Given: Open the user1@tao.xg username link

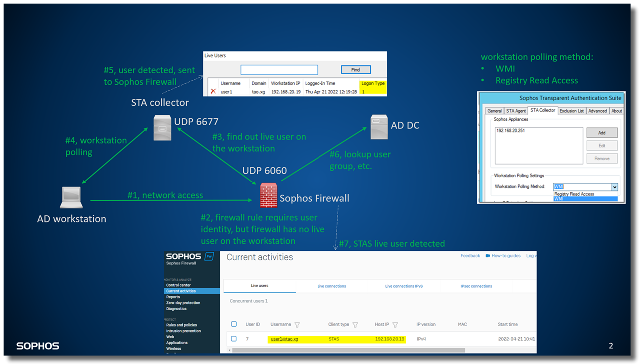Looking at the screenshot, I should (284, 339).
